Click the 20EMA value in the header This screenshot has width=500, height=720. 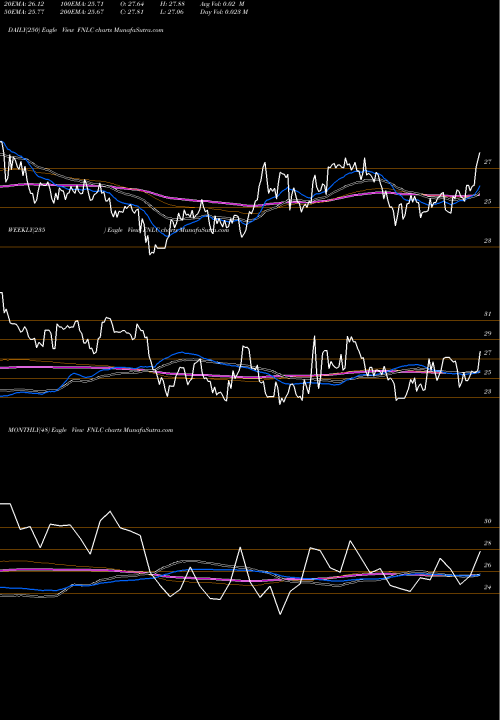point(26,4)
